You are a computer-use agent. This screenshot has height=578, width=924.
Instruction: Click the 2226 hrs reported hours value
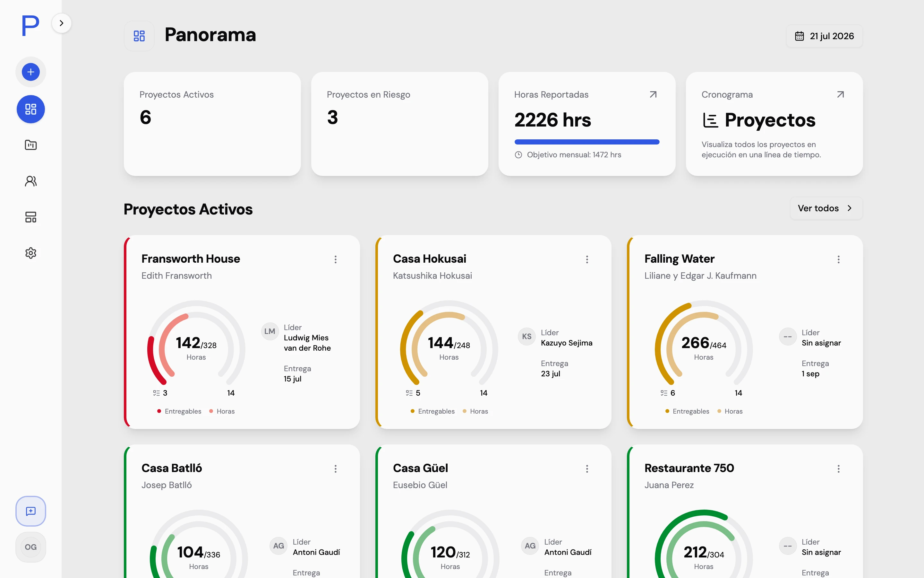pos(552,120)
